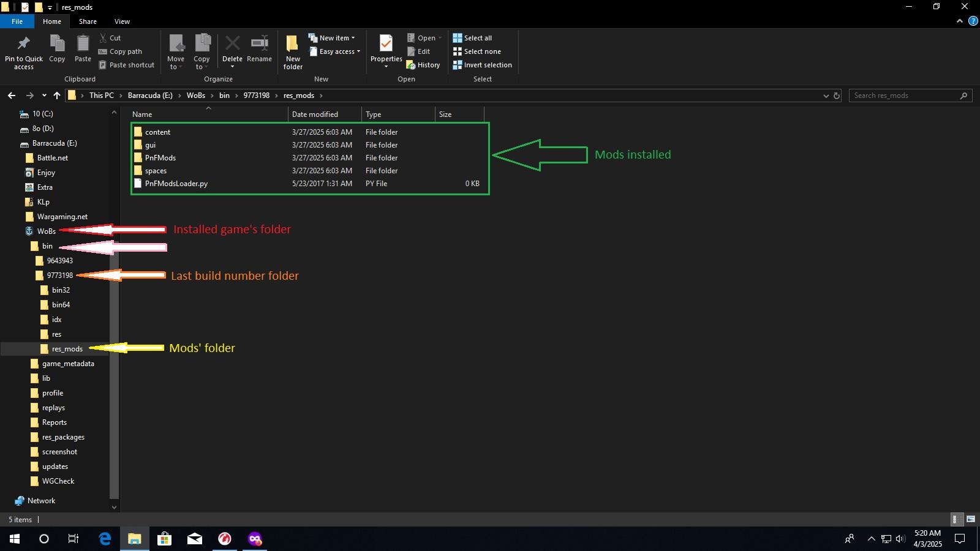Switch to Large icons view layout
Image resolution: width=980 pixels, height=551 pixels.
point(971,519)
